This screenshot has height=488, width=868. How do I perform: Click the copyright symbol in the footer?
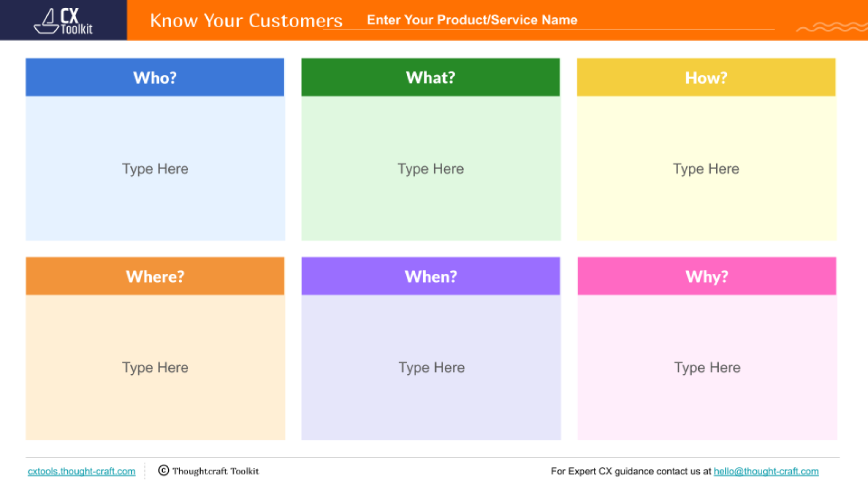click(x=163, y=471)
